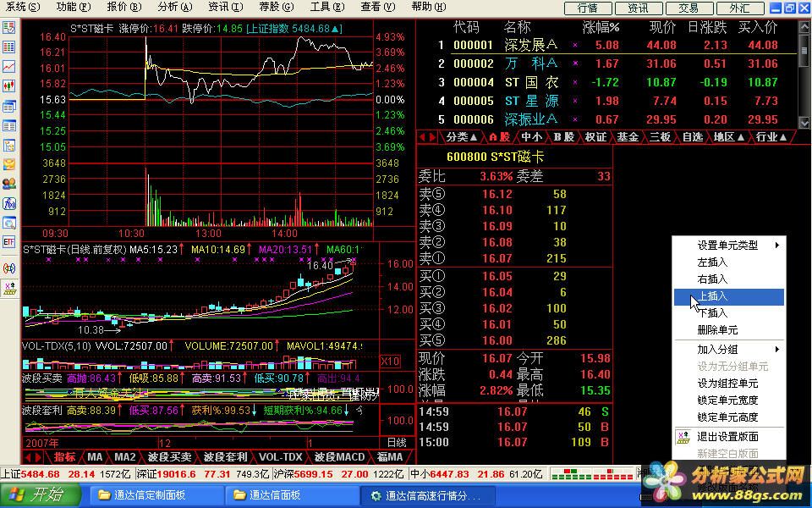Open 通达信定制面板 taskbar item
Image resolution: width=812 pixels, height=508 pixels.
156,495
